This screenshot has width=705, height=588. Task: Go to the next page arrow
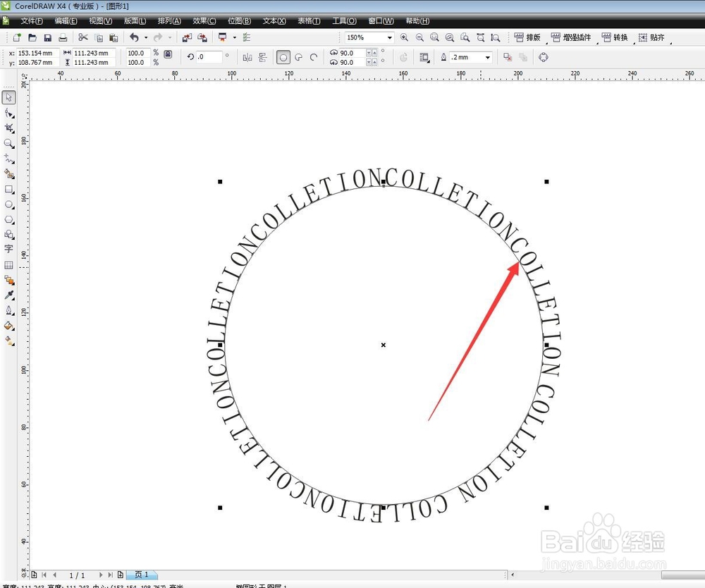pos(100,575)
